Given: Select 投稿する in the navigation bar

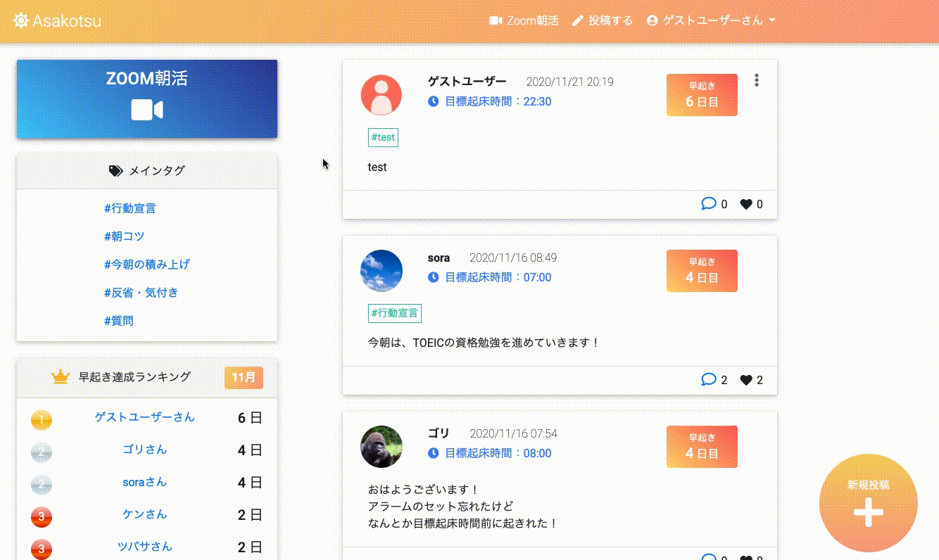Looking at the screenshot, I should click(610, 20).
